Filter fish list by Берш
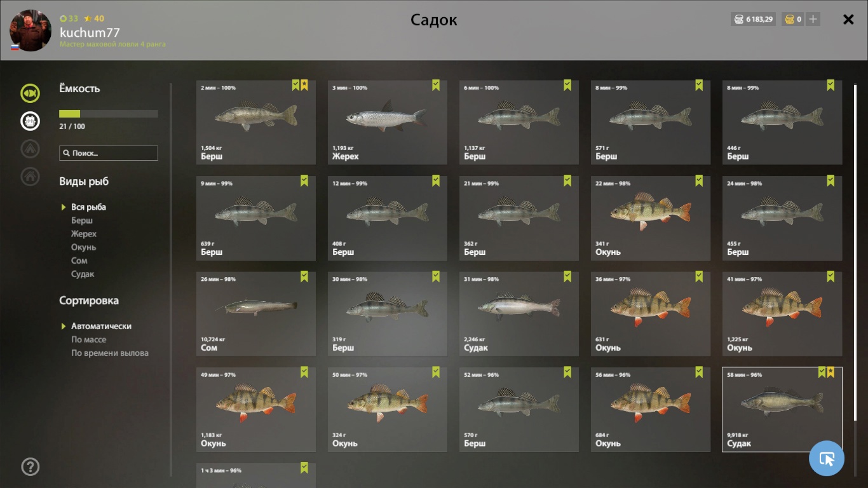This screenshot has height=488, width=868. (82, 220)
